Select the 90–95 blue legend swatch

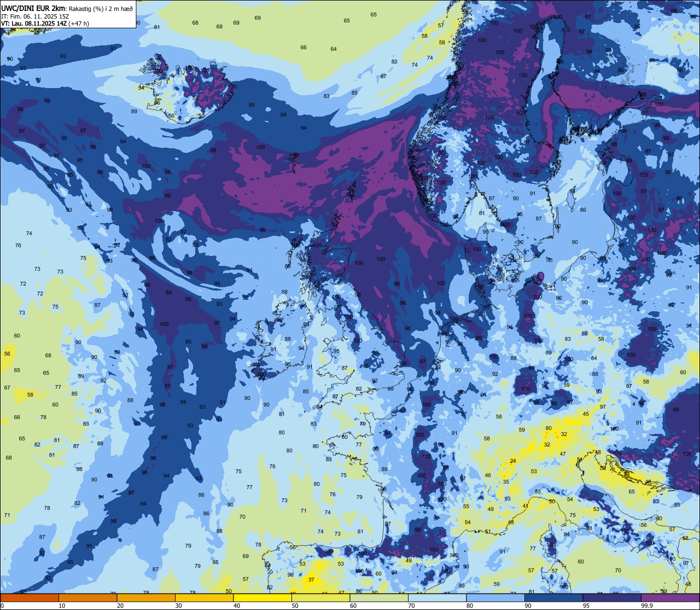tap(553, 597)
